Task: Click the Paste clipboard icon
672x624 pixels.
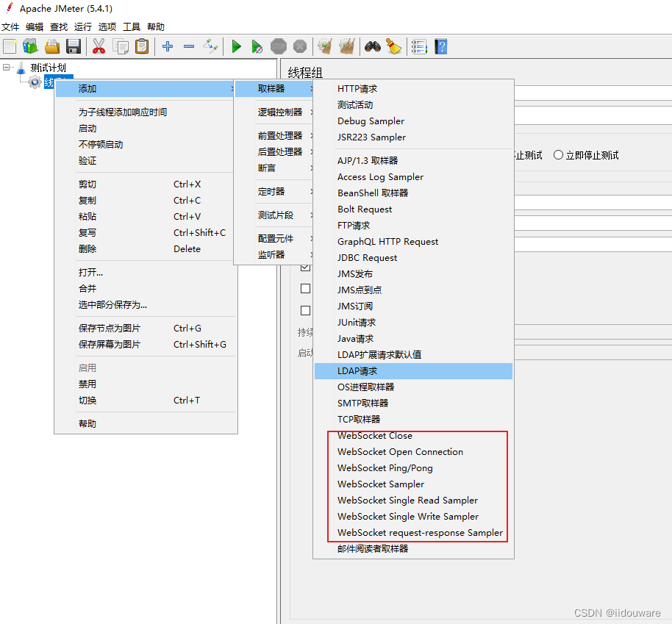Action: [142, 46]
